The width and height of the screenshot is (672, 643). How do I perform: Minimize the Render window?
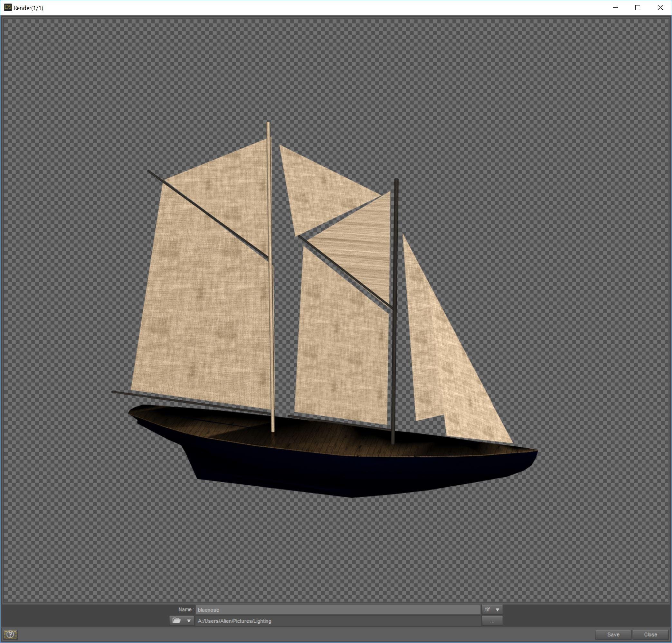point(615,7)
